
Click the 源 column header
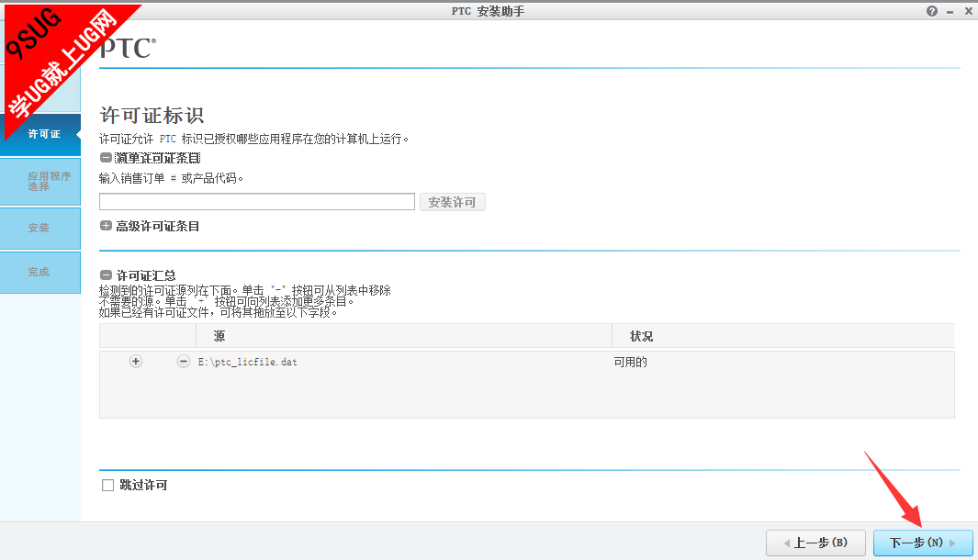[403, 336]
